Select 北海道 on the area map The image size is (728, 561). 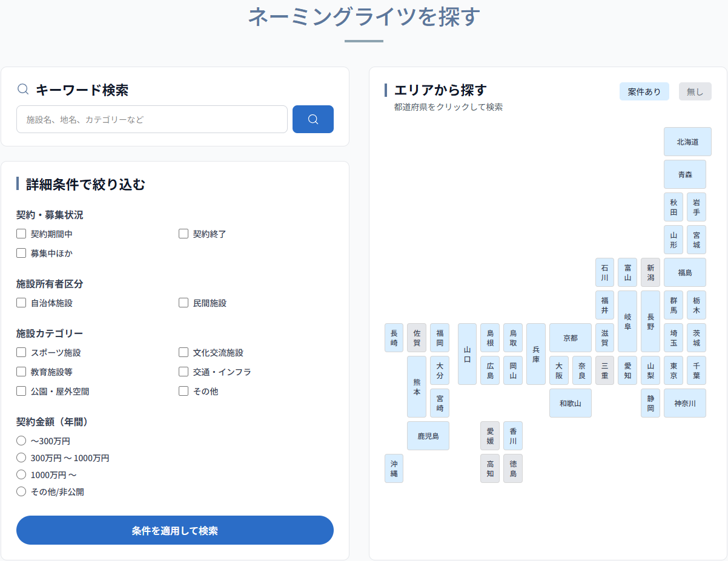(x=687, y=142)
